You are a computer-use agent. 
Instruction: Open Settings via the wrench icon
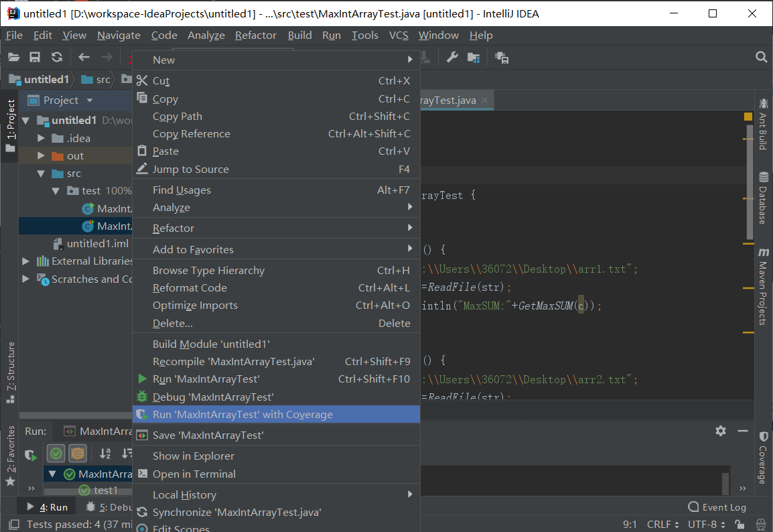(x=452, y=58)
